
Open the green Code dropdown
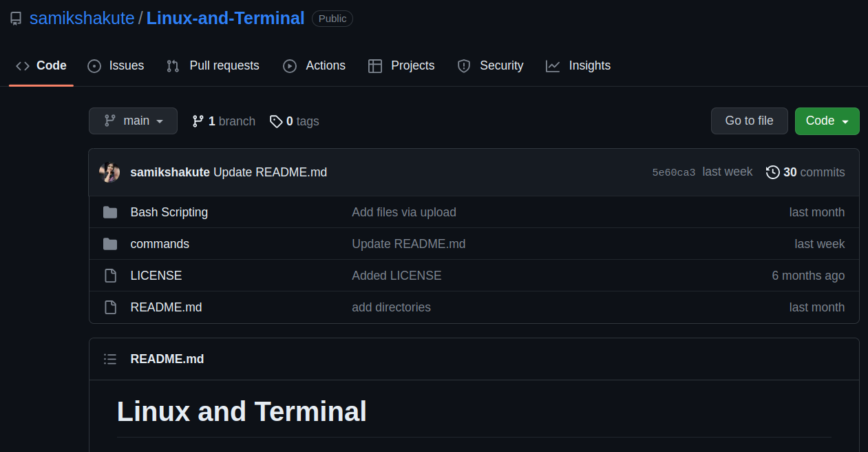coord(827,121)
